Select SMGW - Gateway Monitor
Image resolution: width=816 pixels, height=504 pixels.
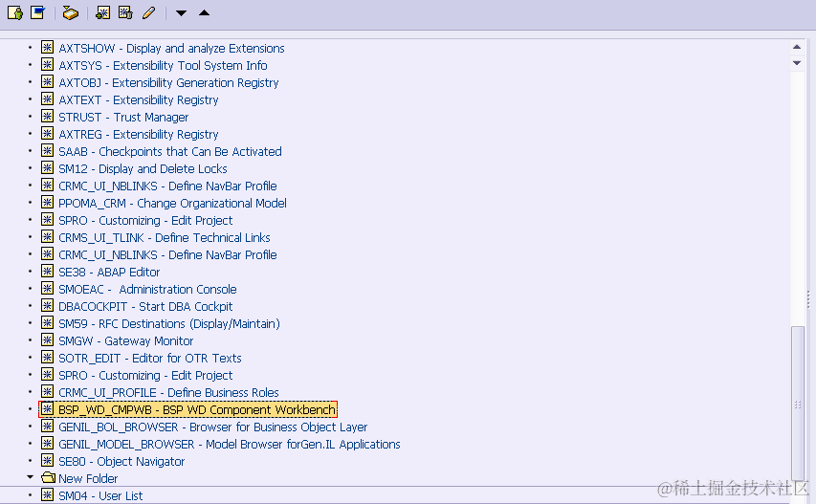pyautogui.click(x=126, y=340)
